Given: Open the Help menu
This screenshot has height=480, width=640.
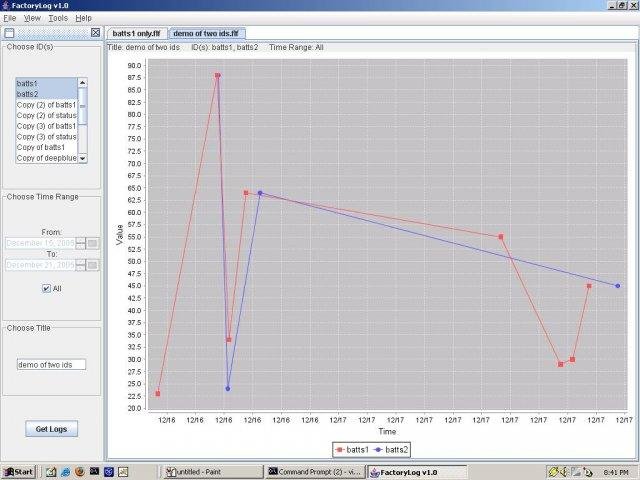Looking at the screenshot, I should tap(84, 18).
